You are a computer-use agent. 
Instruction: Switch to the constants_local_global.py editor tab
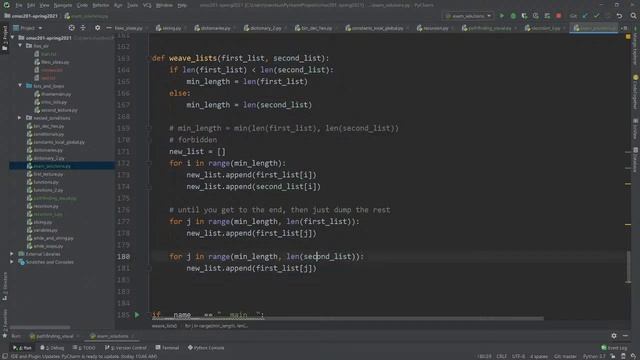point(377,28)
